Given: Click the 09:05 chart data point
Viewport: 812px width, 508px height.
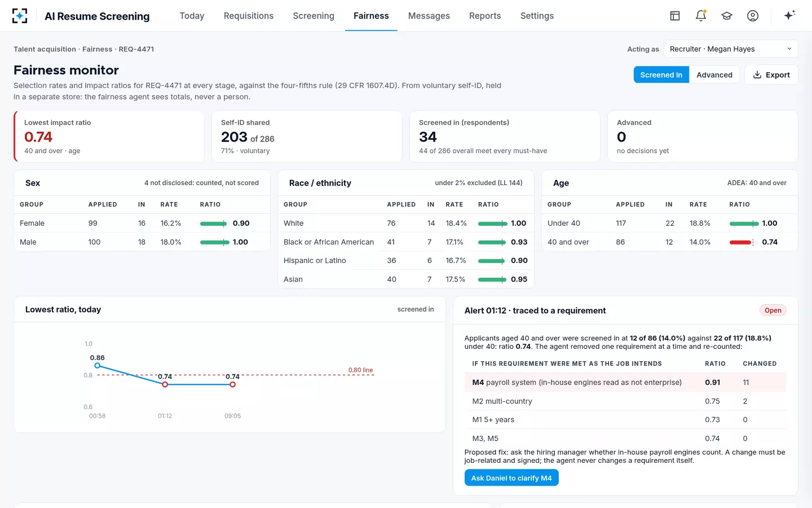Looking at the screenshot, I should pos(232,384).
